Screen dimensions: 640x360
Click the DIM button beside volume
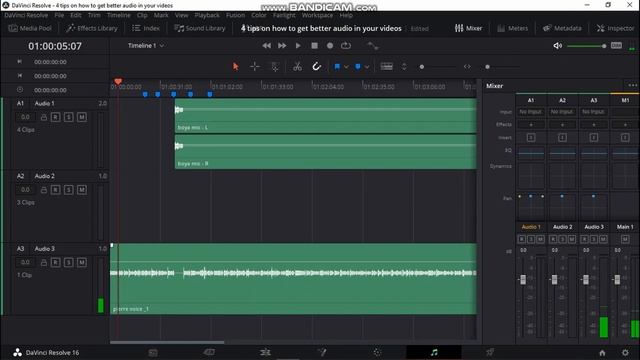coord(616,45)
